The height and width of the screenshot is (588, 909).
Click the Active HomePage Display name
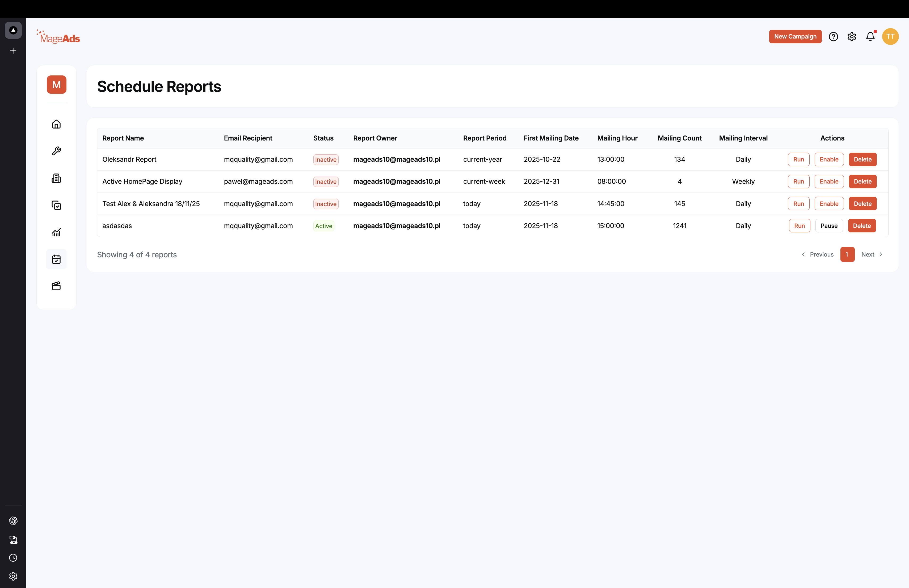[x=142, y=182]
